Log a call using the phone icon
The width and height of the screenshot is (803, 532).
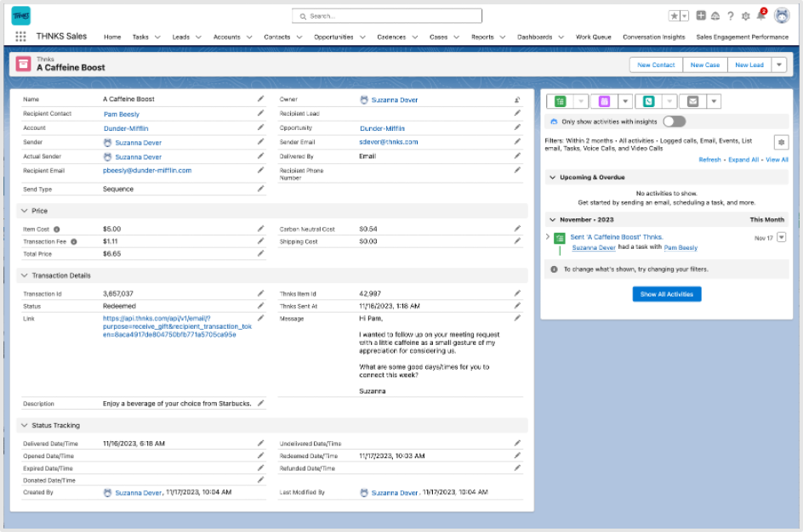[648, 100]
